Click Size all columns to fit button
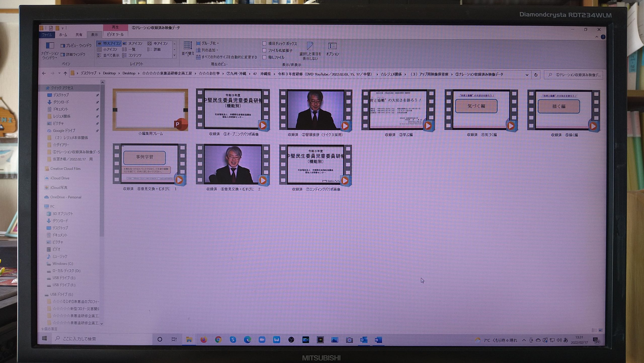Image resolution: width=644 pixels, height=363 pixels. coord(226,57)
